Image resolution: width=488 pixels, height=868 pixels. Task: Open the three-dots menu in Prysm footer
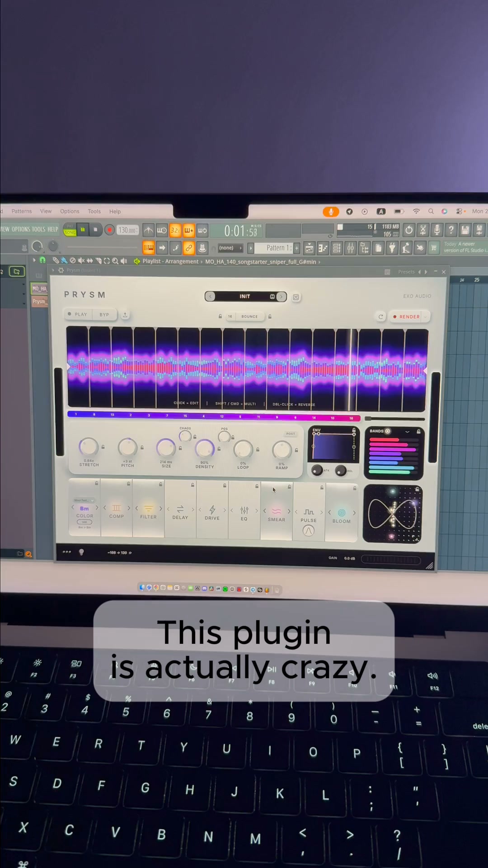click(67, 552)
